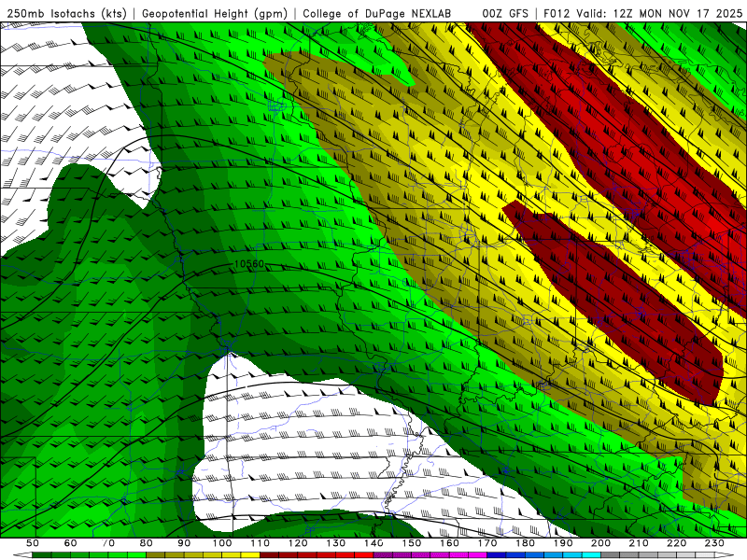The height and width of the screenshot is (560, 747).
Task: Click the 190 value on the legend scale
Action: [563, 543]
